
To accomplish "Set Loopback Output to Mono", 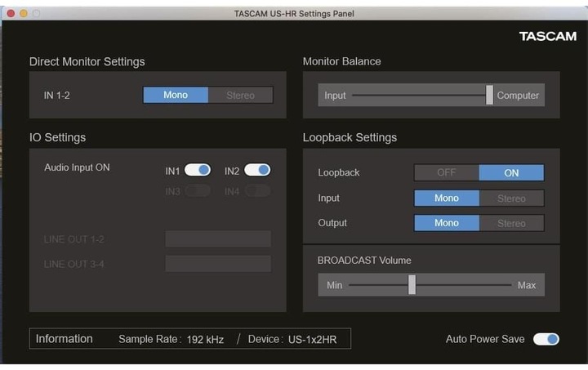I will tap(447, 223).
